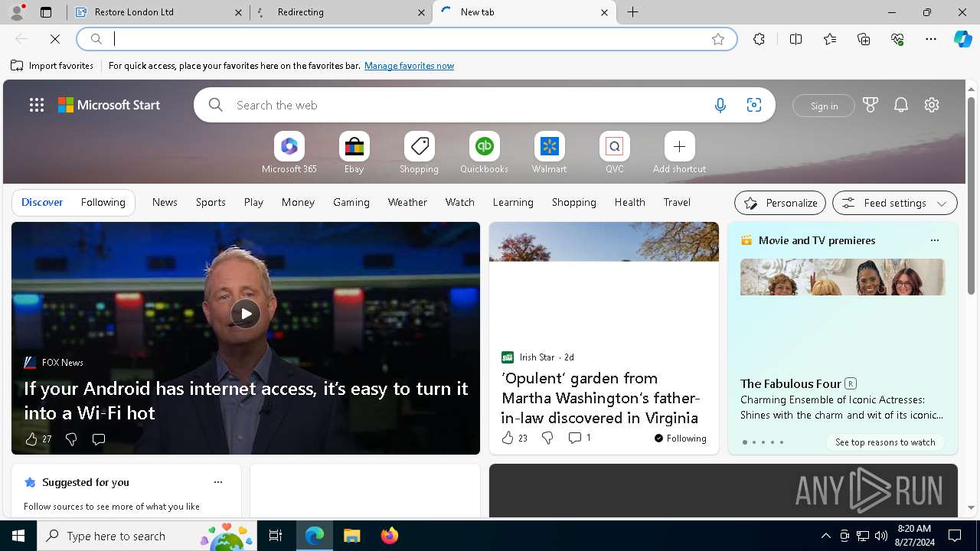Switch to Restore London Ltd tab
This screenshot has width=980, height=551.
[x=158, y=12]
